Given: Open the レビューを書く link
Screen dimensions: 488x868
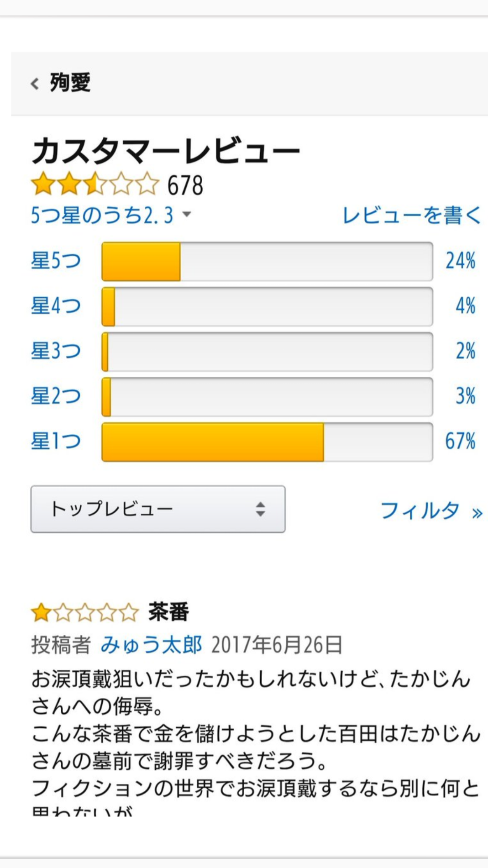Looking at the screenshot, I should (x=412, y=215).
